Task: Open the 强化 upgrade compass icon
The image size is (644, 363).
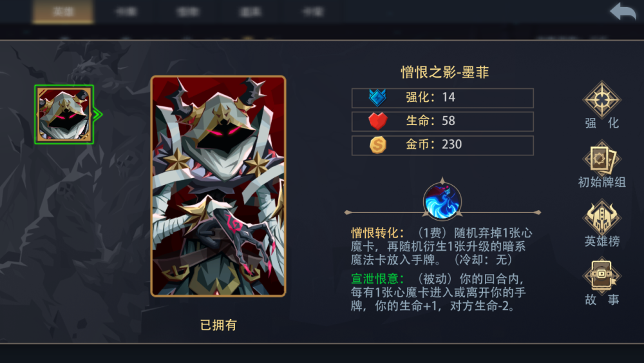Action: 601,100
